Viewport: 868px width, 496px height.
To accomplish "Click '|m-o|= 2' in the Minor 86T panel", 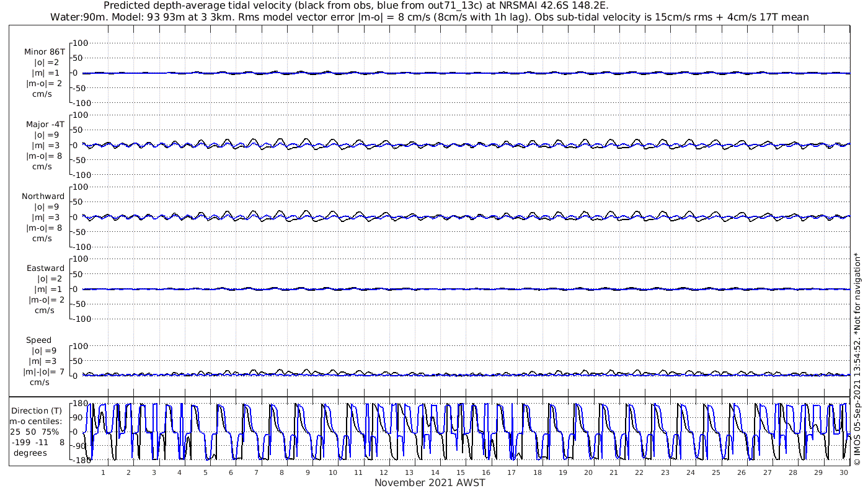I will [44, 83].
